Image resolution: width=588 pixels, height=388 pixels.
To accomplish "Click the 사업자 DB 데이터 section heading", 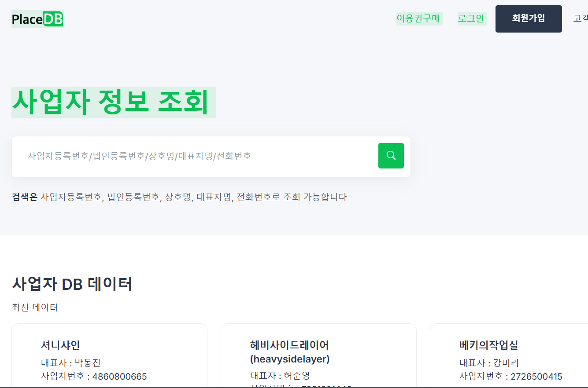I will click(72, 284).
